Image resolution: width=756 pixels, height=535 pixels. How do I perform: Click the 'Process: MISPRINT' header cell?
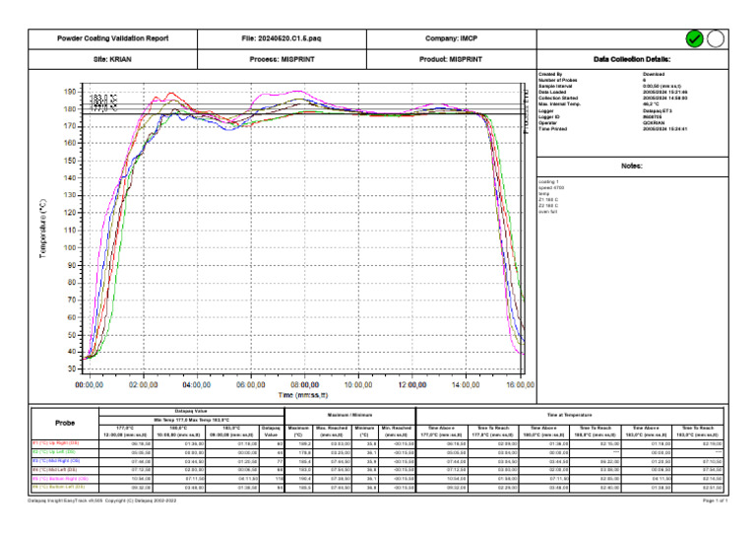coord(282,59)
